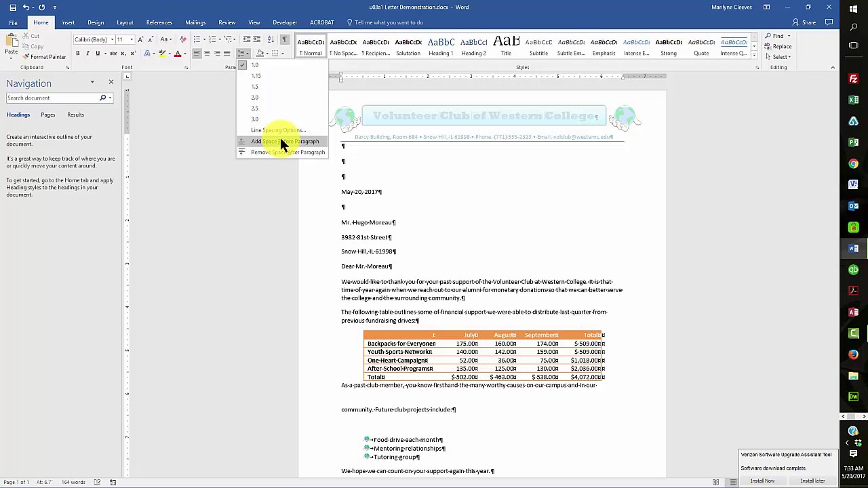Open FileZilla from the taskbar

[x=853, y=79]
